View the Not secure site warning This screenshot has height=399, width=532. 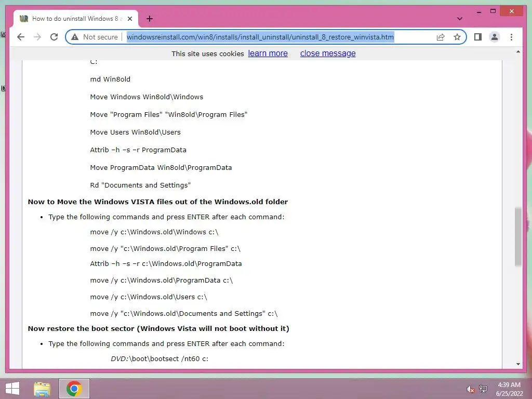coord(95,37)
